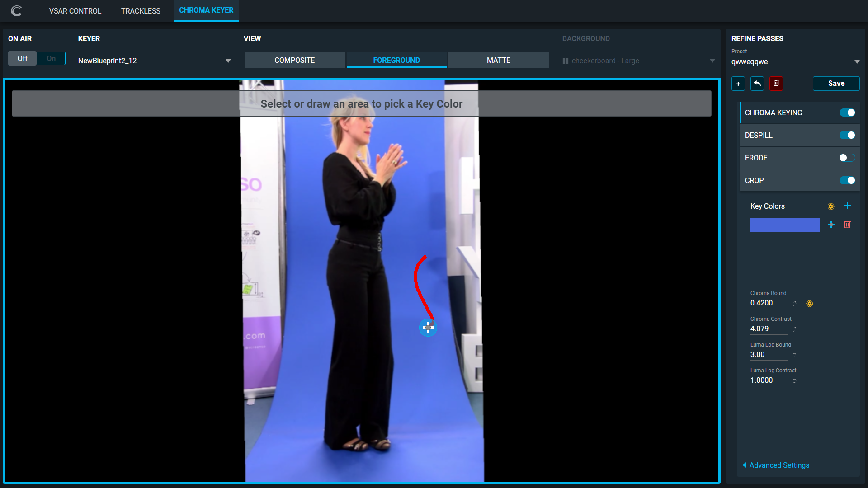The image size is (868, 488).
Task: Click the yellow auto gear beside Chroma Bound
Action: 810,304
